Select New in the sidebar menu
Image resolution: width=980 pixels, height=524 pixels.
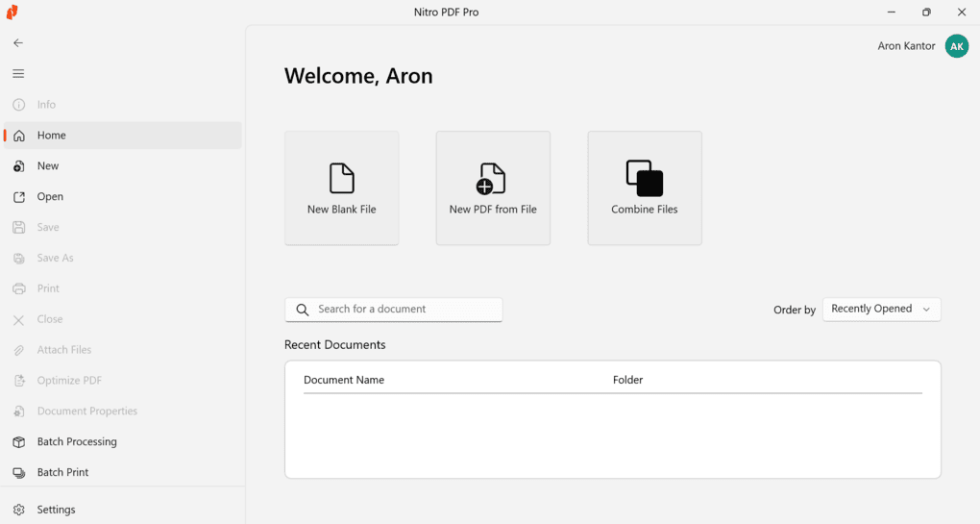click(x=123, y=165)
